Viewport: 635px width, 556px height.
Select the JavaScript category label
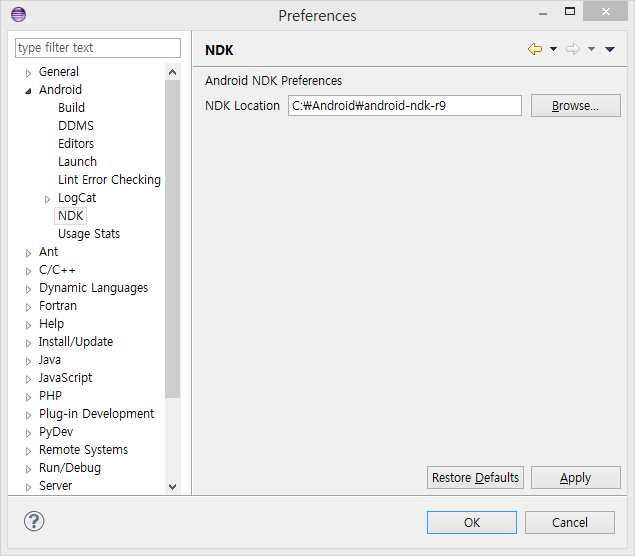pyautogui.click(x=65, y=377)
